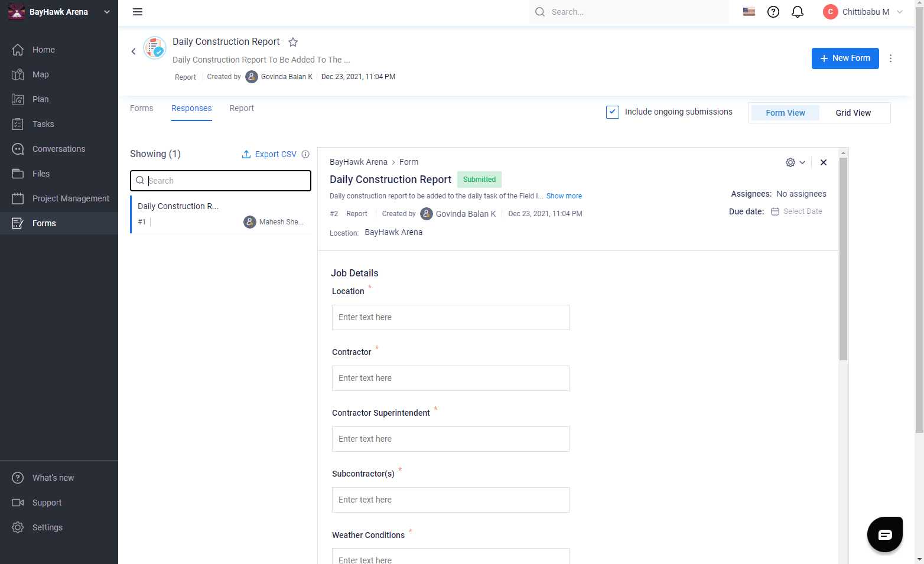Open the Files section
This screenshot has height=564, width=924.
point(59,174)
